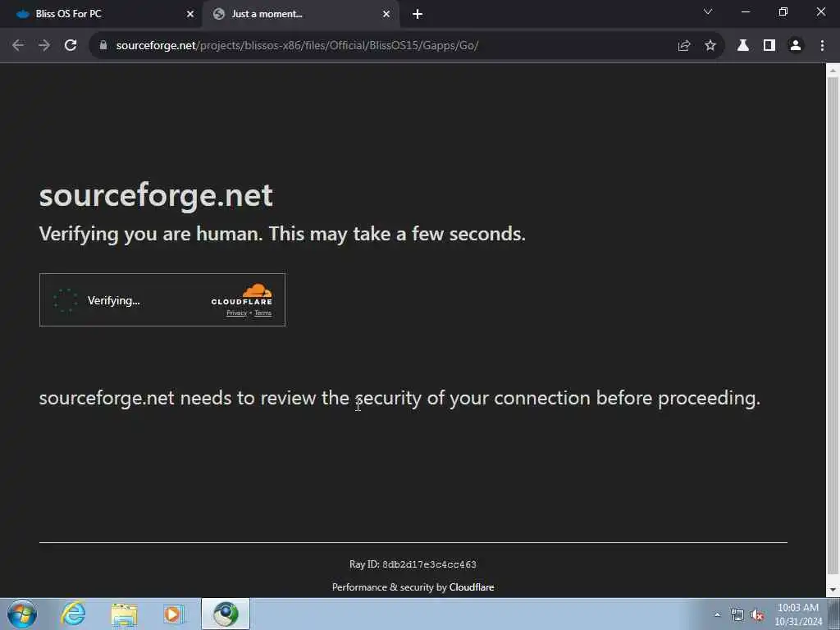Viewport: 840px width, 630px height.
Task: Go back to the previous page
Action: pos(18,46)
